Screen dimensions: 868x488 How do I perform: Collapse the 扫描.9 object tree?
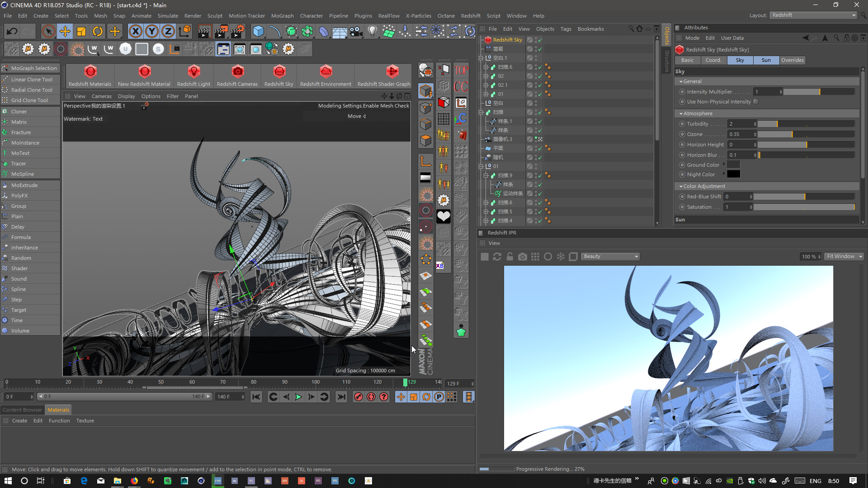click(486, 175)
